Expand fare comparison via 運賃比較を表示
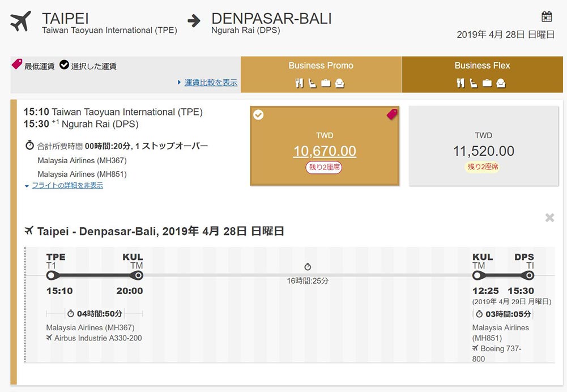The width and height of the screenshot is (567, 392). pyautogui.click(x=211, y=83)
